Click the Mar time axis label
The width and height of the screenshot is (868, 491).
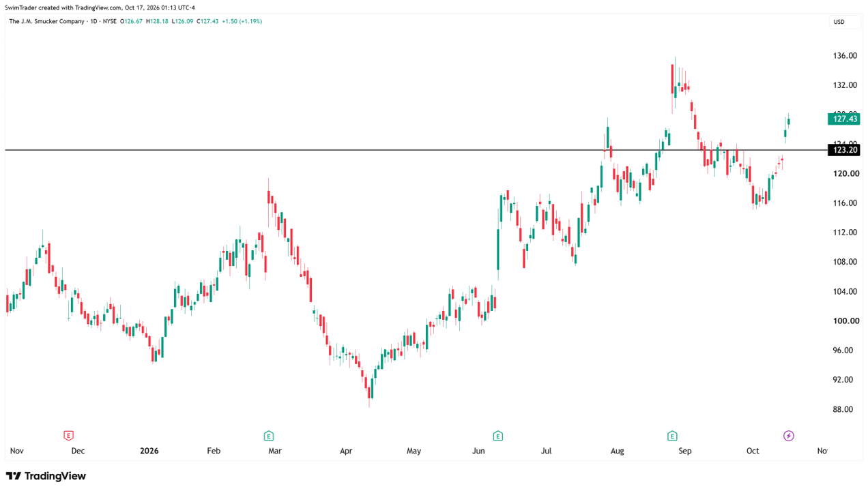tap(275, 451)
